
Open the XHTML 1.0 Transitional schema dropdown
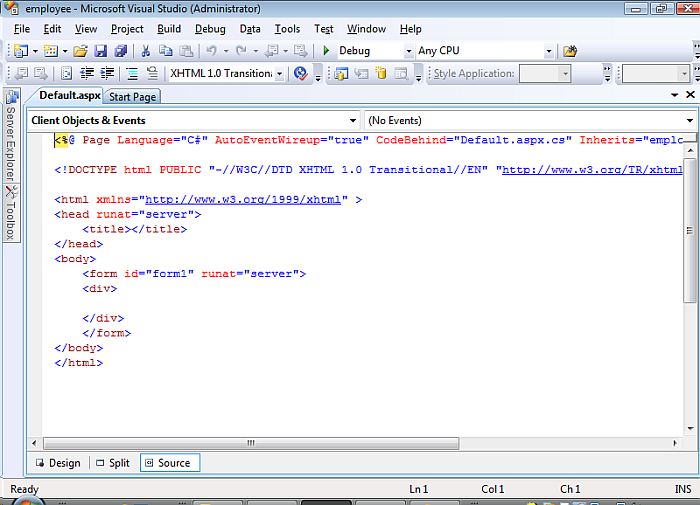coord(281,74)
